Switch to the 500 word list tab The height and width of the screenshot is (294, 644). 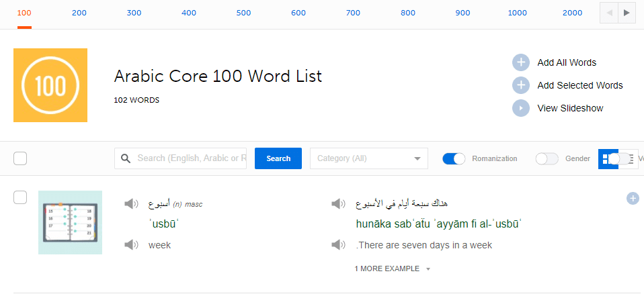tap(244, 13)
